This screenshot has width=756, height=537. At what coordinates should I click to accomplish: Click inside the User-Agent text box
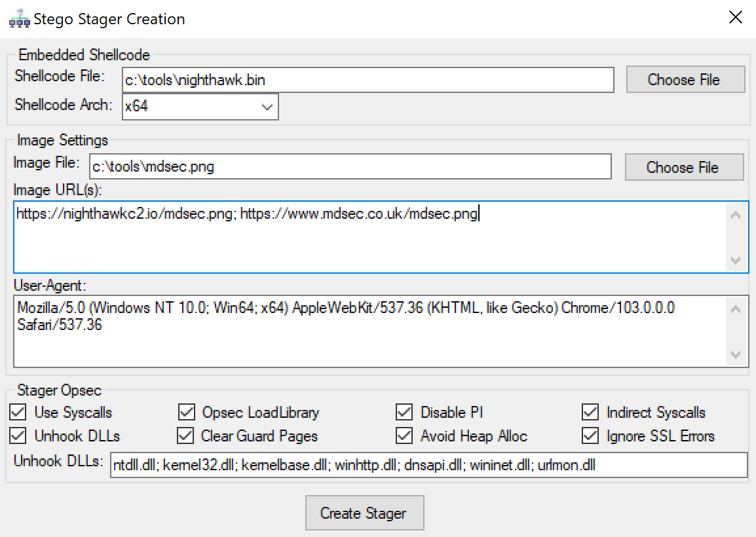click(370, 331)
